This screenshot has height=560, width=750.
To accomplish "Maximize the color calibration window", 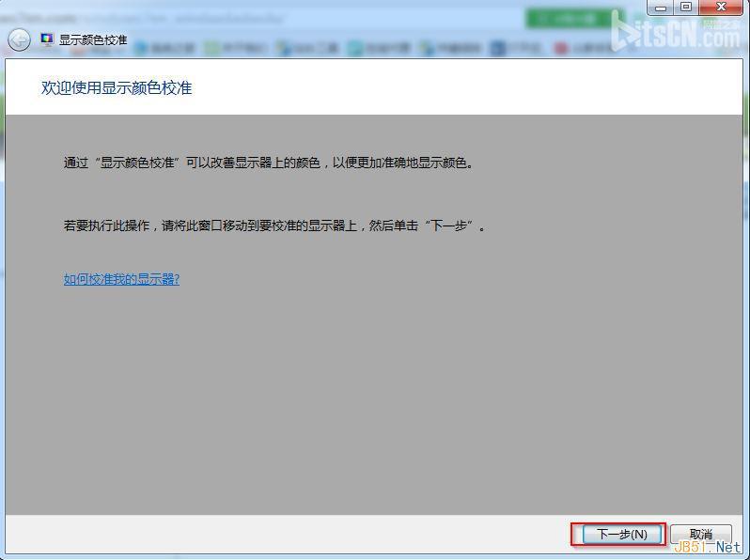I will (x=686, y=8).
